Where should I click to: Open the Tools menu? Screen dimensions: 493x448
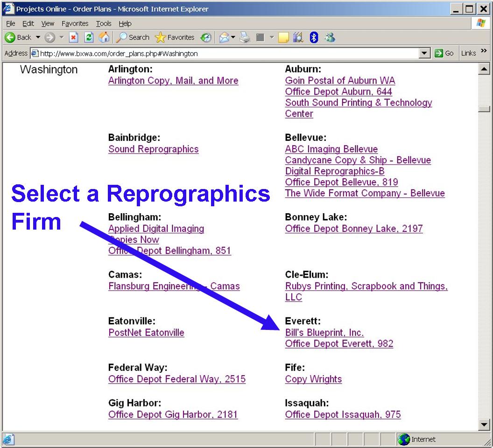point(104,24)
